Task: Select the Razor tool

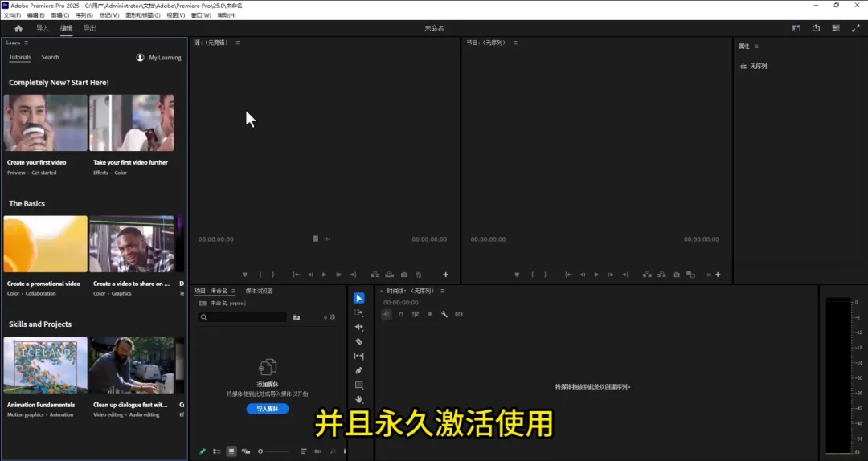Action: coord(358,341)
